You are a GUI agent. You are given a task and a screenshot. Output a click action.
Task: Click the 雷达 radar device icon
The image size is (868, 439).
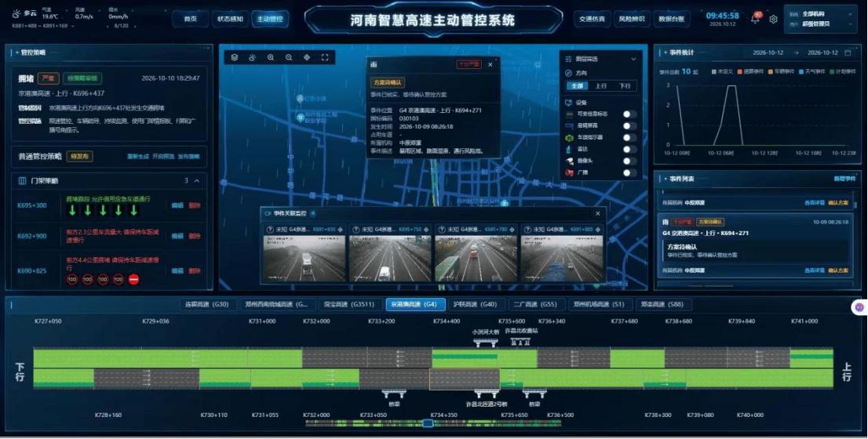568,149
